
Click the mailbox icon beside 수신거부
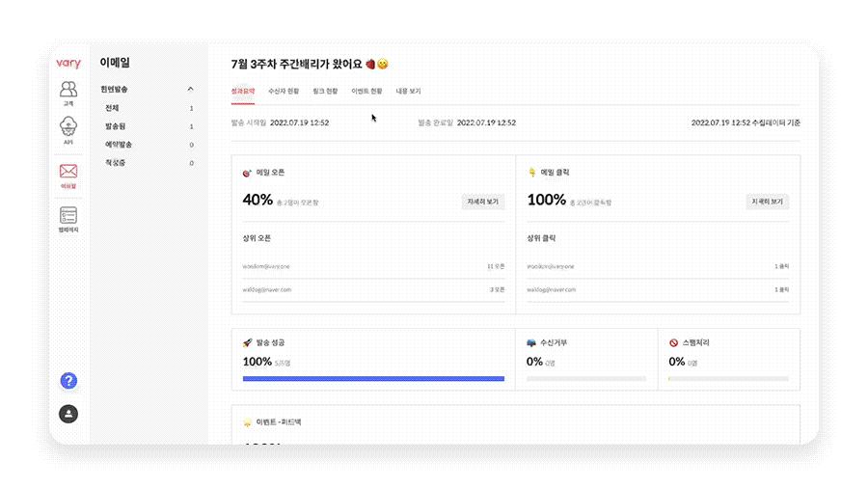click(531, 343)
